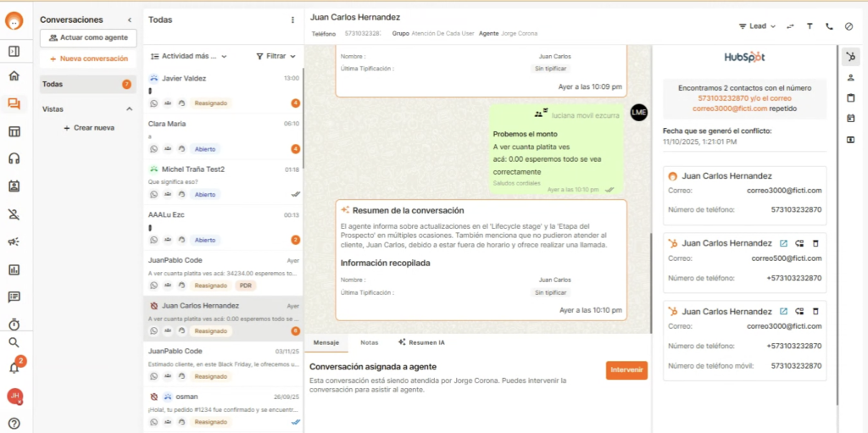Open the contacts badge icon in sidebar
The width and height of the screenshot is (868, 433).
tap(14, 186)
